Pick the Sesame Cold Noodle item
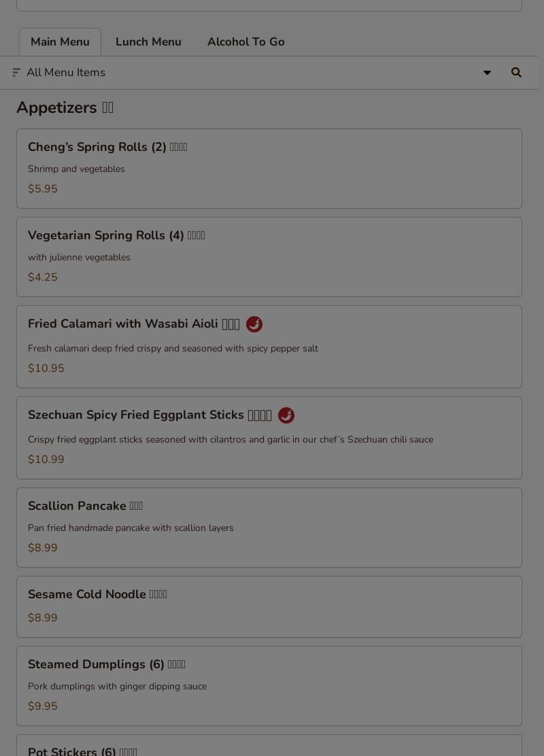 [269, 607]
